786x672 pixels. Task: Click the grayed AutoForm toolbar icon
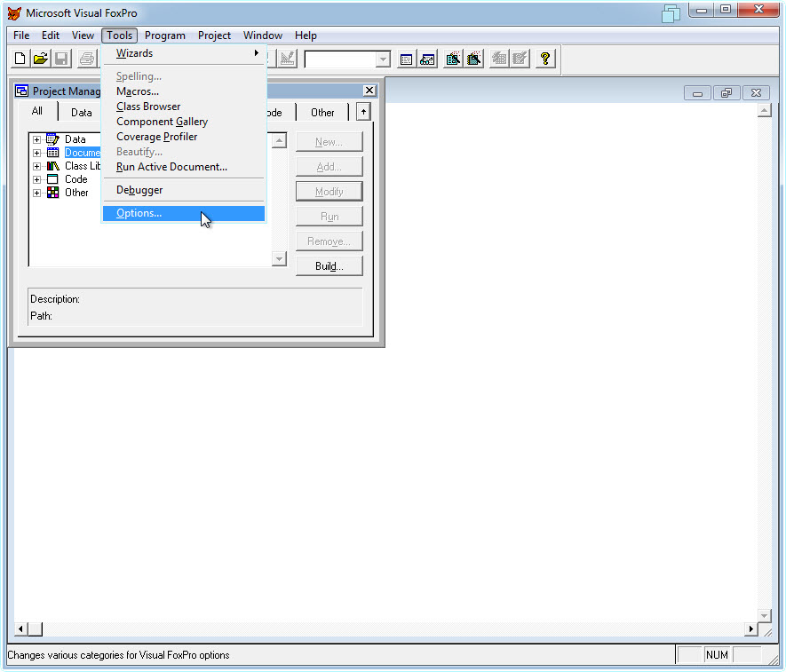[499, 59]
